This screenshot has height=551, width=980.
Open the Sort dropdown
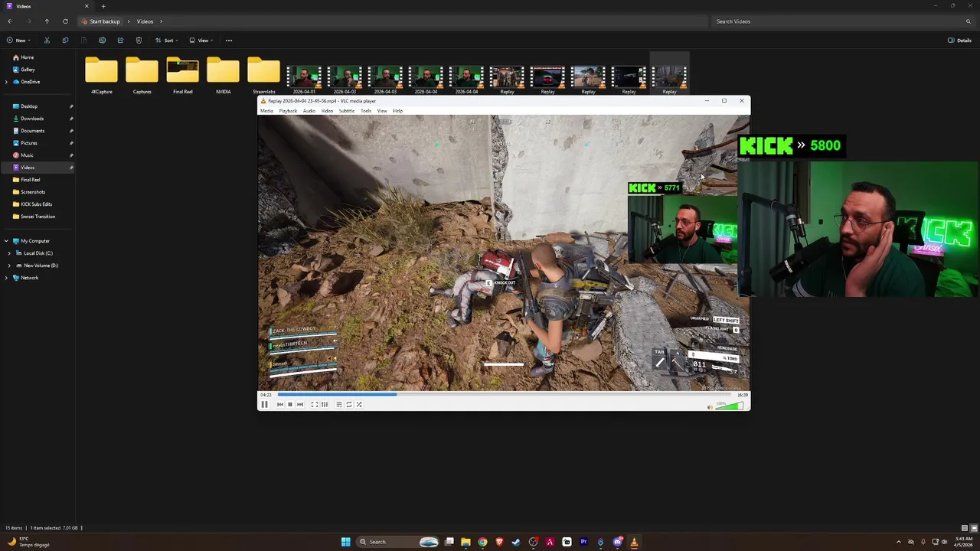click(x=166, y=41)
